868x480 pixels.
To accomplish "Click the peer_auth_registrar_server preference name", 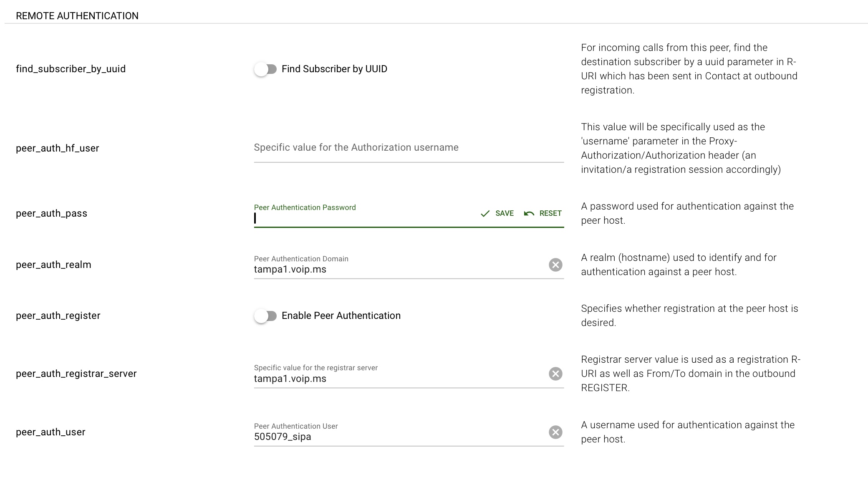I will coord(76,374).
